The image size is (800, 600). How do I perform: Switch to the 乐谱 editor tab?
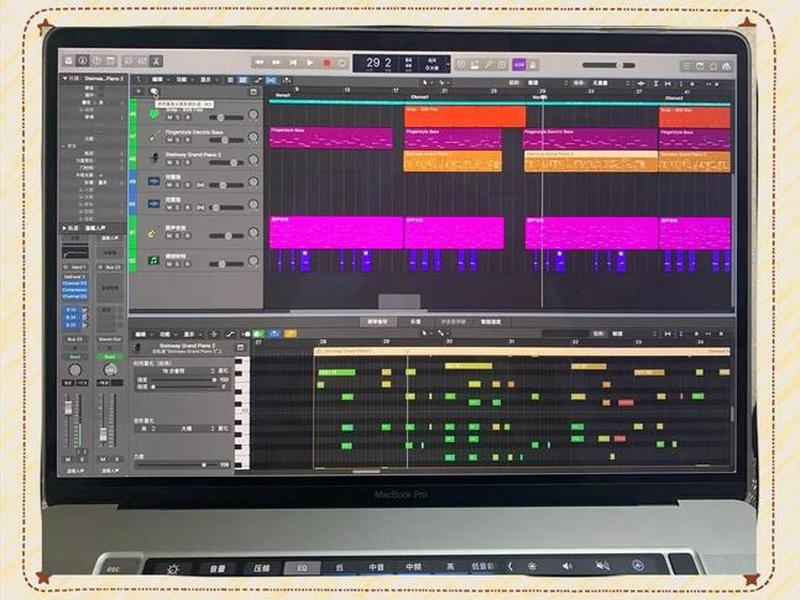415,322
